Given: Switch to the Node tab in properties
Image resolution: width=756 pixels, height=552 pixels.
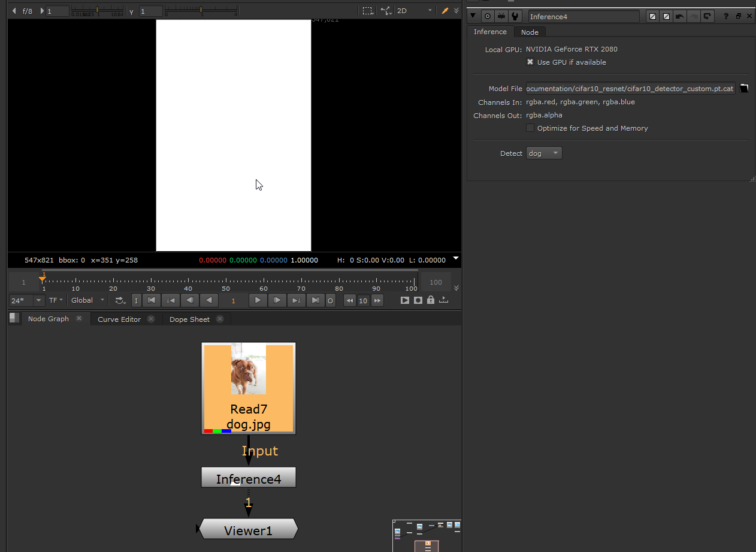Looking at the screenshot, I should tap(530, 32).
